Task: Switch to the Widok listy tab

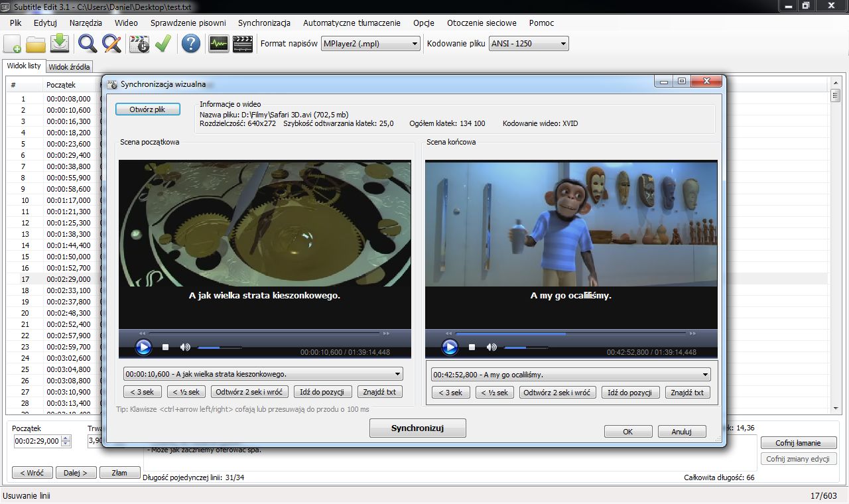Action: coord(24,66)
